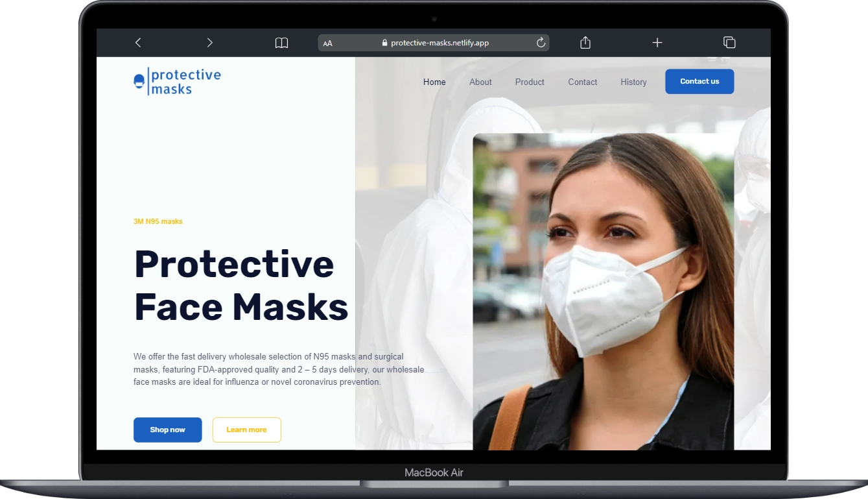The width and height of the screenshot is (868, 499).
Task: Go back with the browser back arrow
Action: point(138,43)
